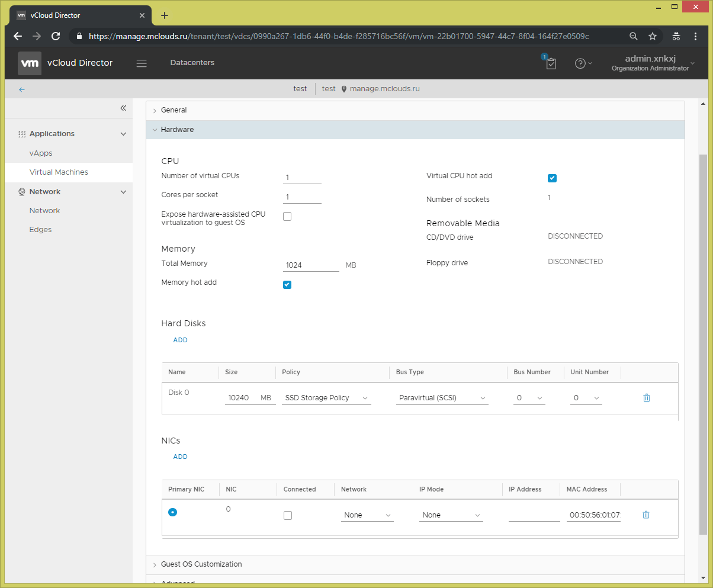Open Edges in the sidebar
The image size is (713, 588).
pyautogui.click(x=40, y=230)
